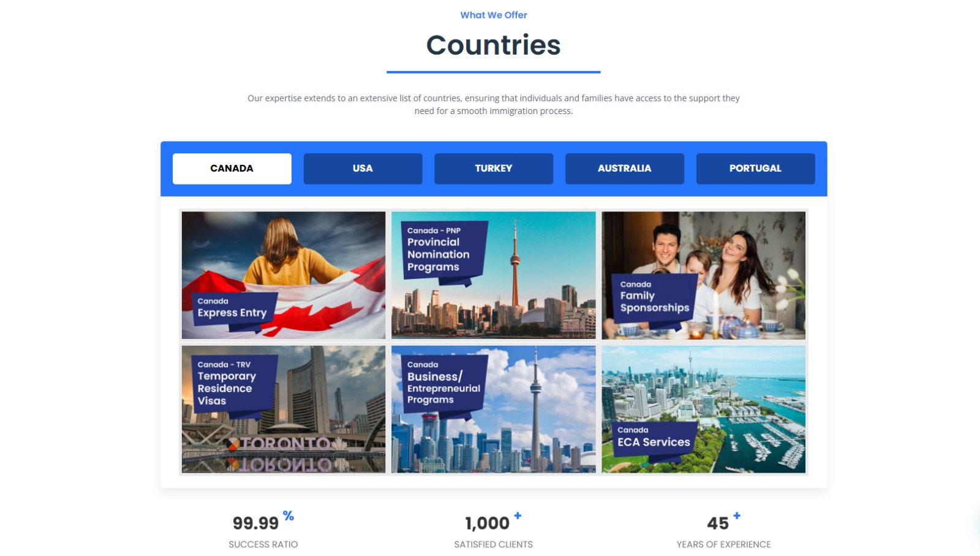Click the ECA Services label banner
The width and height of the screenshot is (980, 556).
pyautogui.click(x=654, y=437)
